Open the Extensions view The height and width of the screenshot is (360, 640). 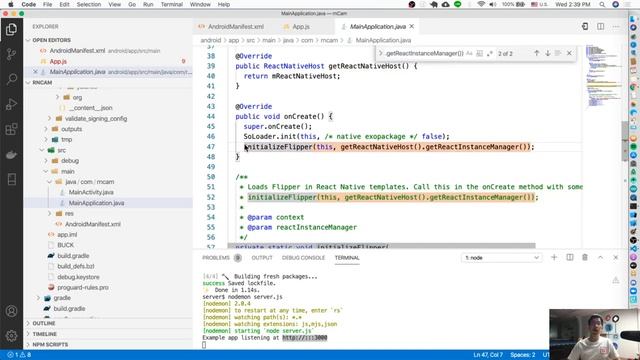click(11, 129)
